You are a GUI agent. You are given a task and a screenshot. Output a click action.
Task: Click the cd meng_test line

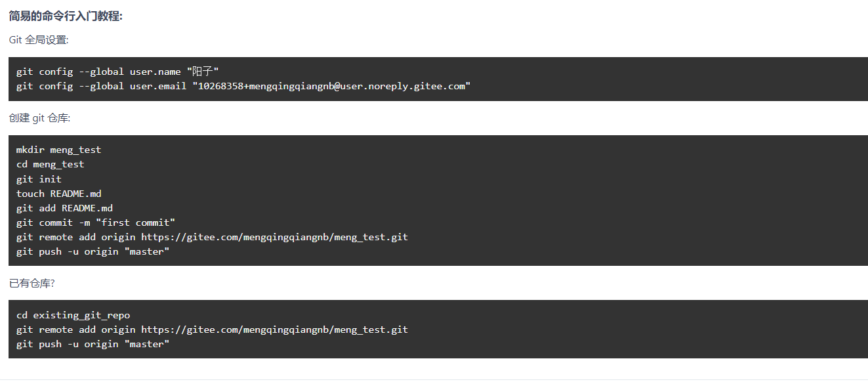click(50, 164)
